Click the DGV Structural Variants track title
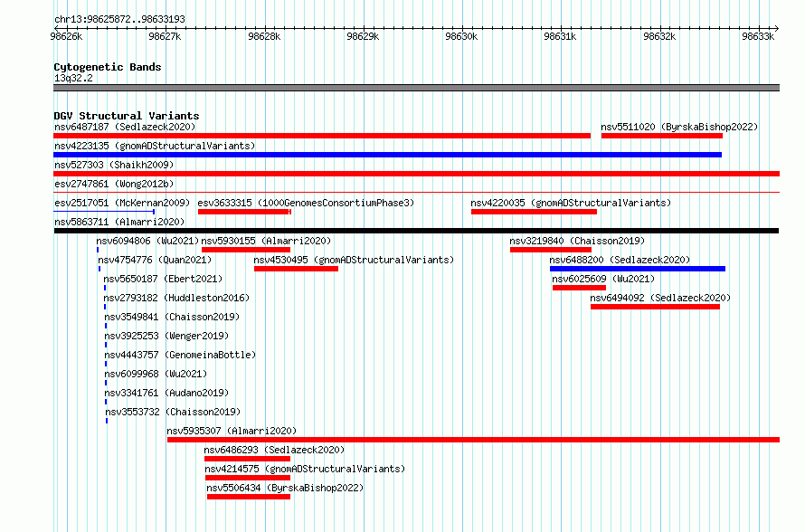805x532 pixels. tap(127, 116)
